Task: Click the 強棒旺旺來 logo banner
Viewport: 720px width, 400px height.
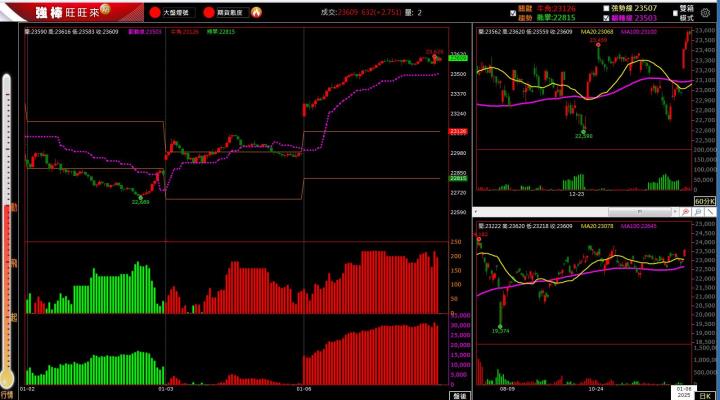Action: point(73,12)
